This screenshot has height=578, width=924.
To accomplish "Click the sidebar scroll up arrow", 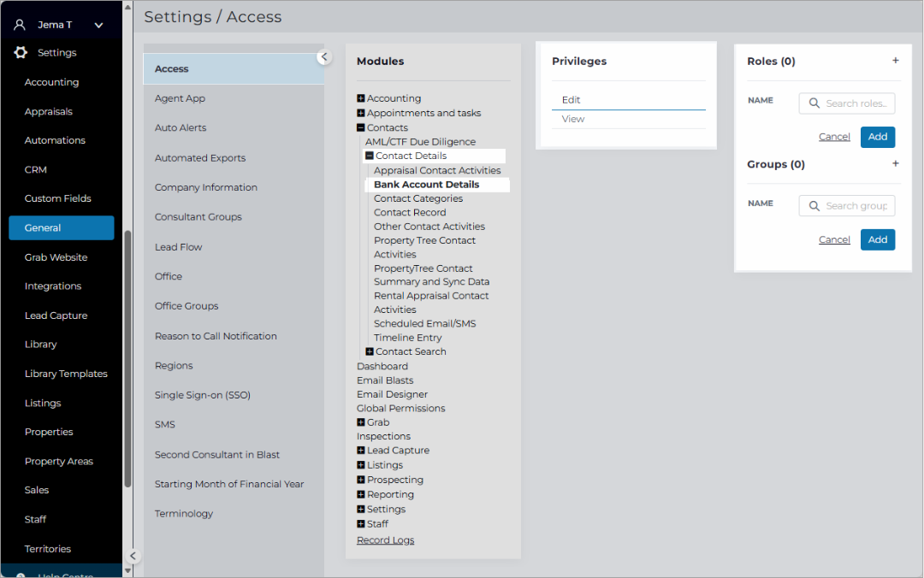I will (127, 7).
